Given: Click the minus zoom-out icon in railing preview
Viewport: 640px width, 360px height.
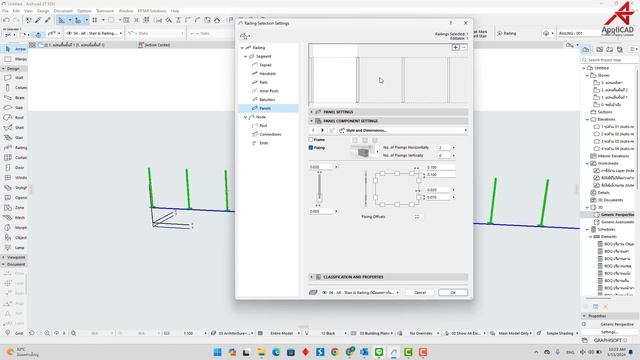Looking at the screenshot, I should click(x=464, y=47).
